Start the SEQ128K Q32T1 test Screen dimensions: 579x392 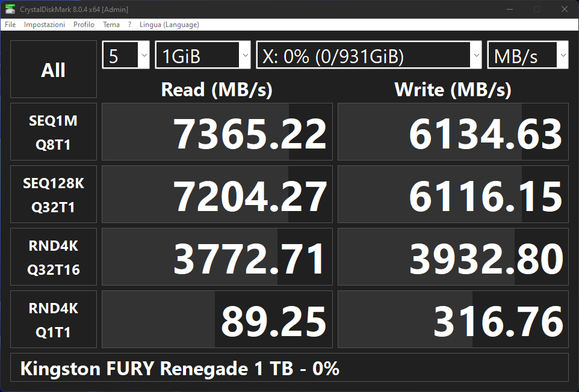coord(54,194)
